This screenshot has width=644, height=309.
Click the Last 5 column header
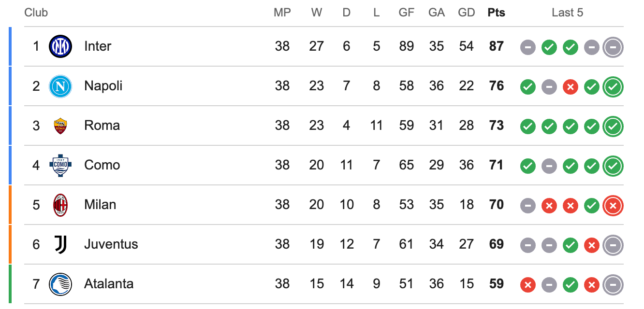(x=568, y=13)
